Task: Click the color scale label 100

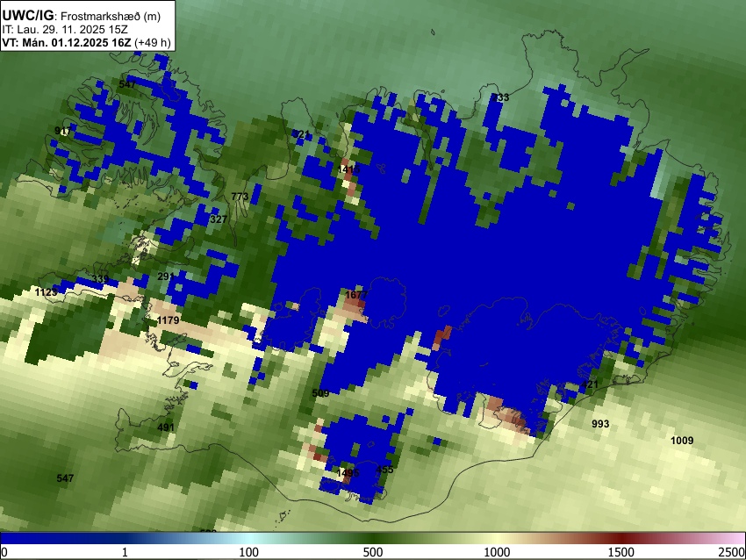Action: coord(249,552)
